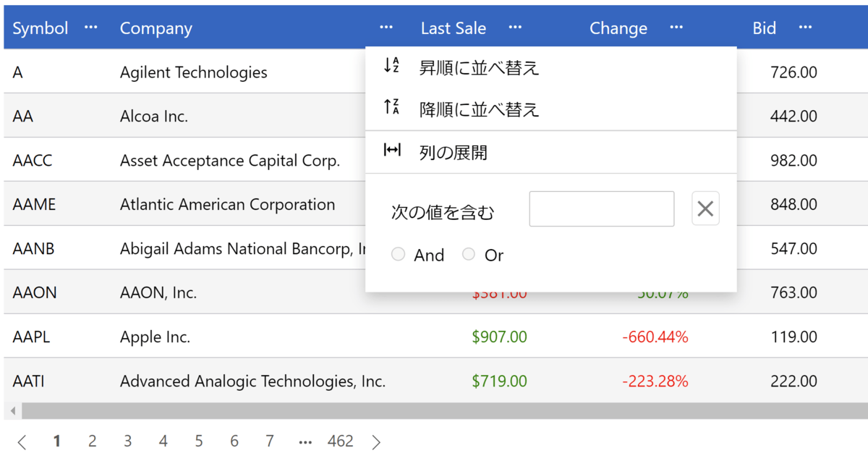Click the descending sort icon in the menu

(391, 107)
